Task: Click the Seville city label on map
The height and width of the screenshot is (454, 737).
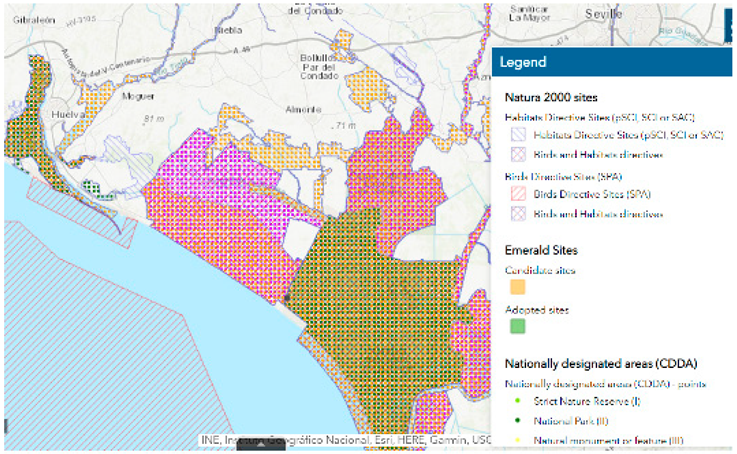Action: 604,14
